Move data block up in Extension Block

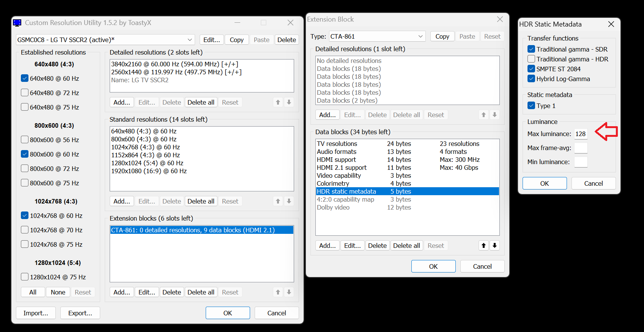point(483,246)
